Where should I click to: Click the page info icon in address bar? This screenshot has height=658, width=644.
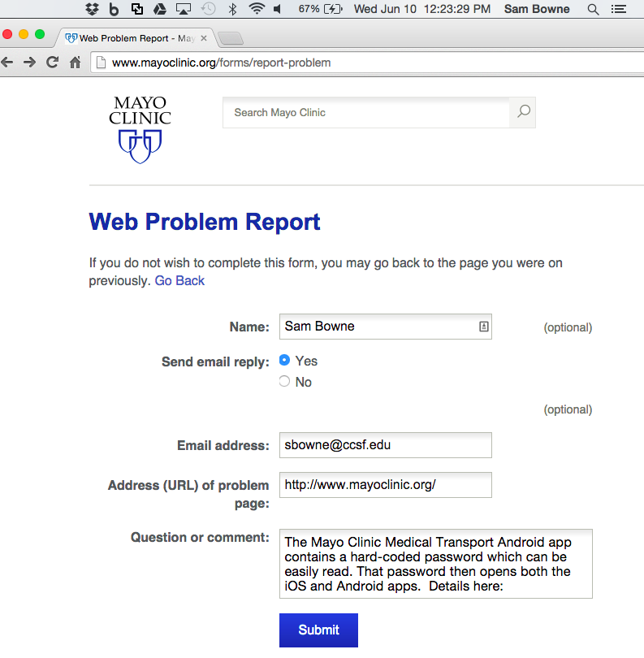[101, 63]
